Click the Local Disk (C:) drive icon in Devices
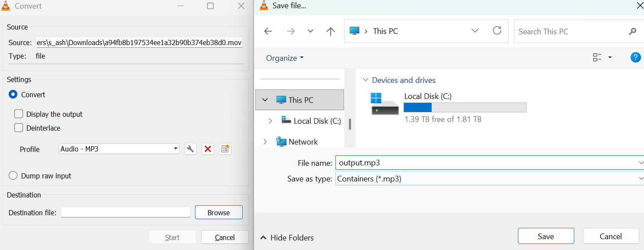644x250 pixels. point(385,105)
